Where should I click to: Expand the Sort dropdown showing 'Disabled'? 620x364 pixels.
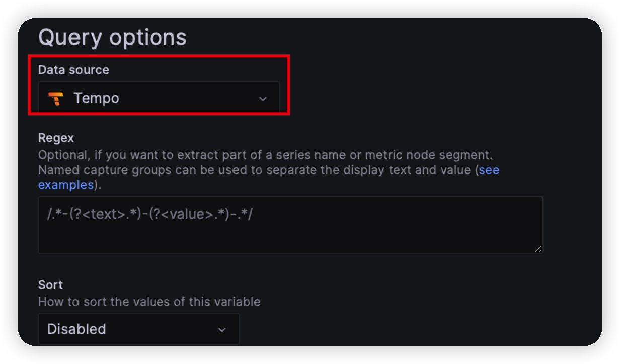pyautogui.click(x=138, y=329)
